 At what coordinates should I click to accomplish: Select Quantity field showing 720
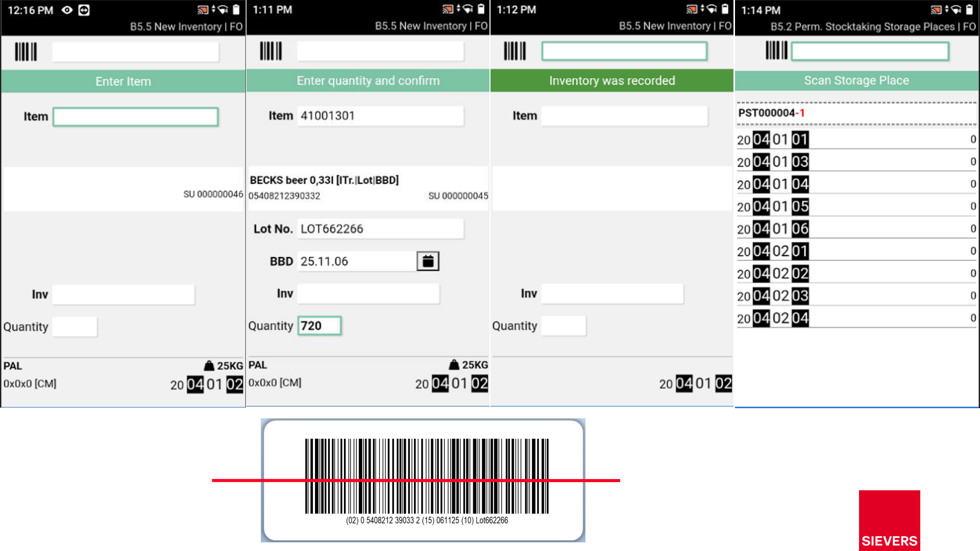[320, 325]
